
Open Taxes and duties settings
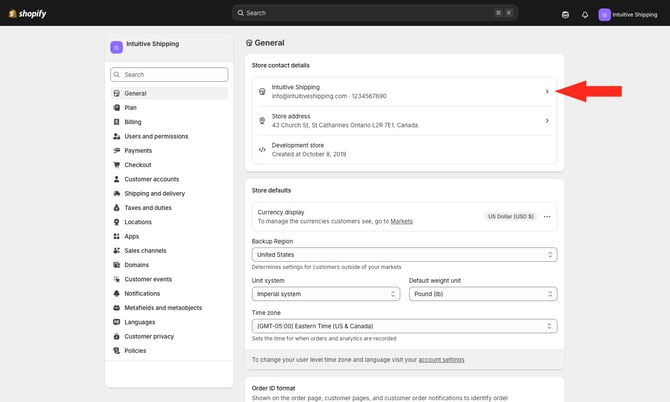[169, 208]
